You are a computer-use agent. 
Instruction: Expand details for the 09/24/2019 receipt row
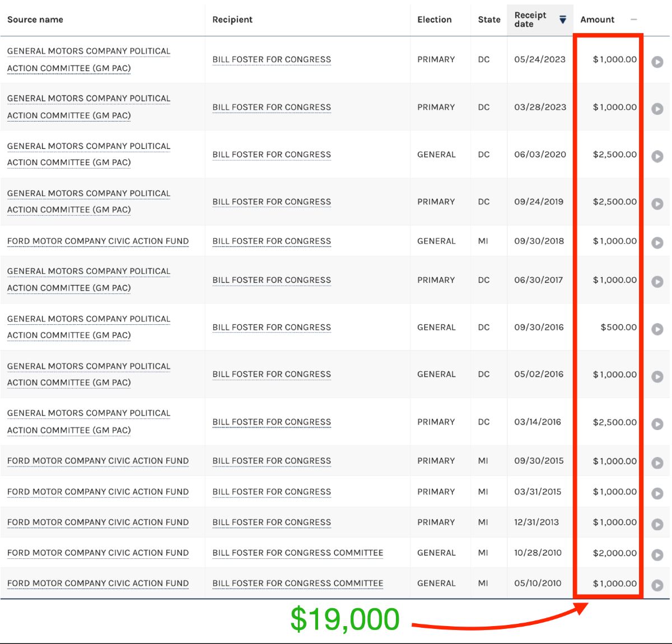[657, 204]
